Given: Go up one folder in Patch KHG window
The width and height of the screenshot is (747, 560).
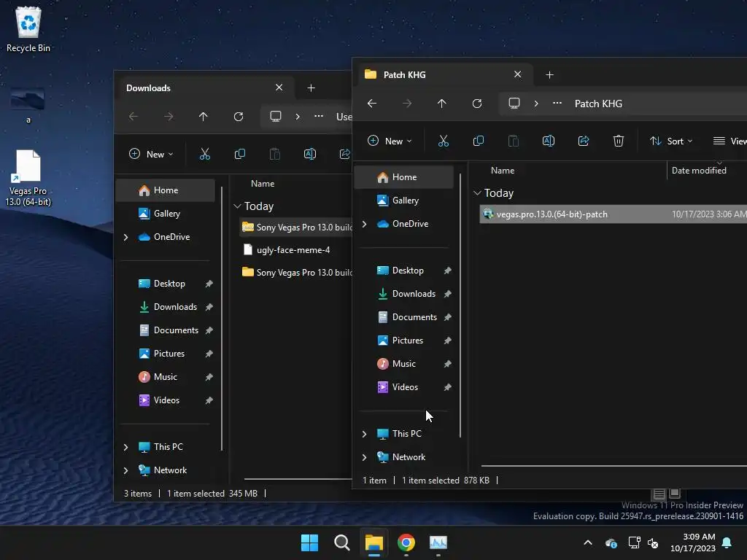Looking at the screenshot, I should tap(441, 104).
